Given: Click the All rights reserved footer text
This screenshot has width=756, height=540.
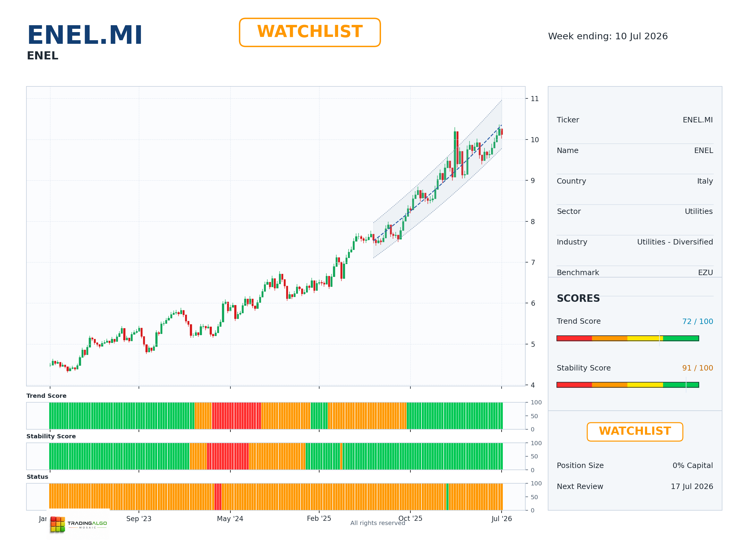Looking at the screenshot, I should (378, 523).
